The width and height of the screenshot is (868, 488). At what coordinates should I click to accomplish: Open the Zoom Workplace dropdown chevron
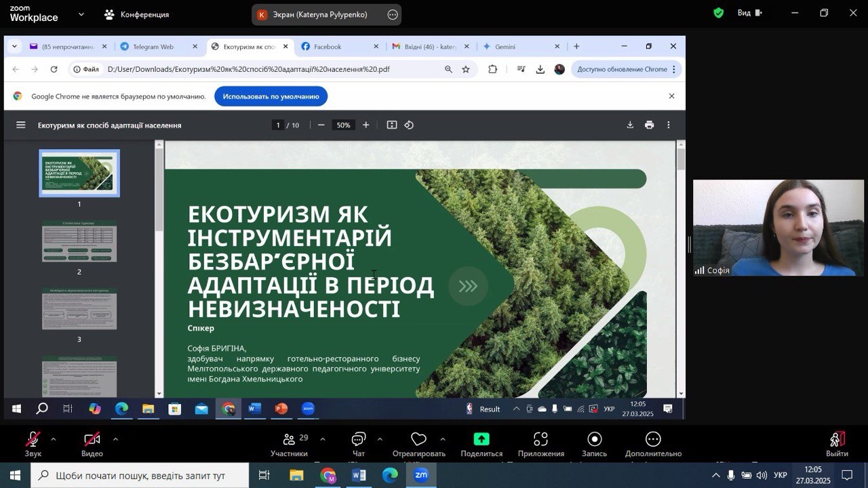pyautogui.click(x=81, y=14)
